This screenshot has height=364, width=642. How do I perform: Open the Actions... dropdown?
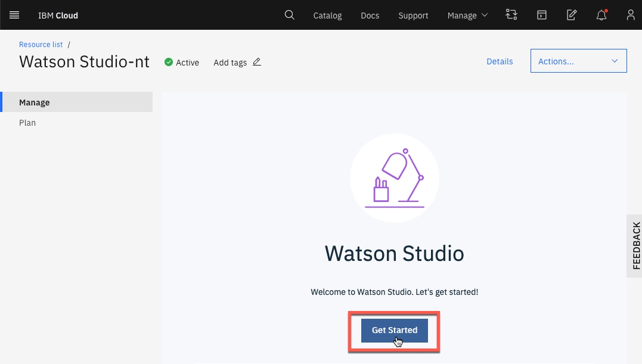click(578, 61)
